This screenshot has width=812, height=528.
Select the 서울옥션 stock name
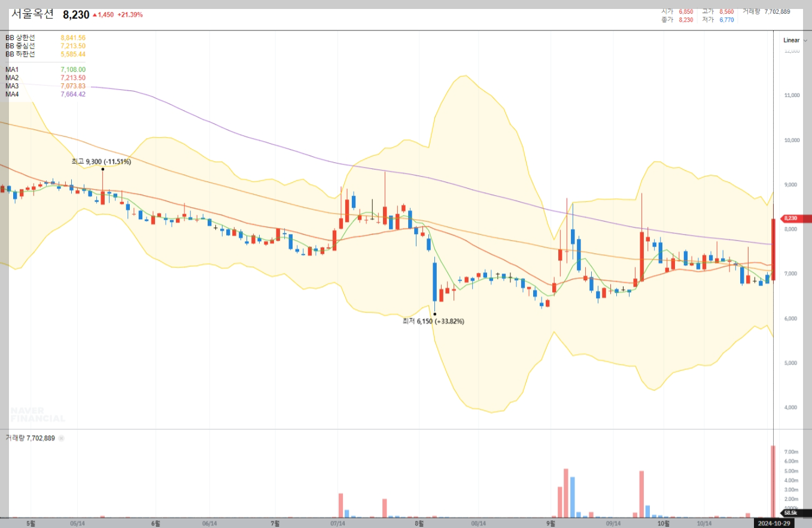32,13
